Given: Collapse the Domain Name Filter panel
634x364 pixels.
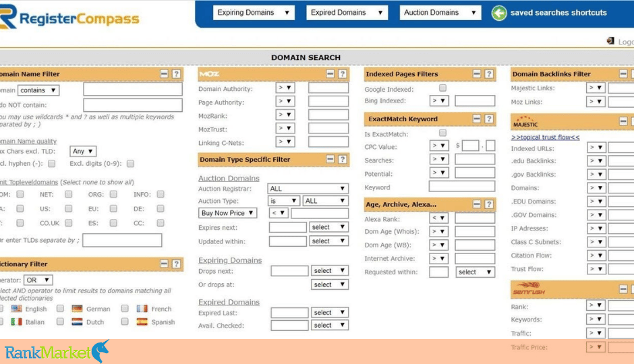Looking at the screenshot, I should [x=164, y=74].
